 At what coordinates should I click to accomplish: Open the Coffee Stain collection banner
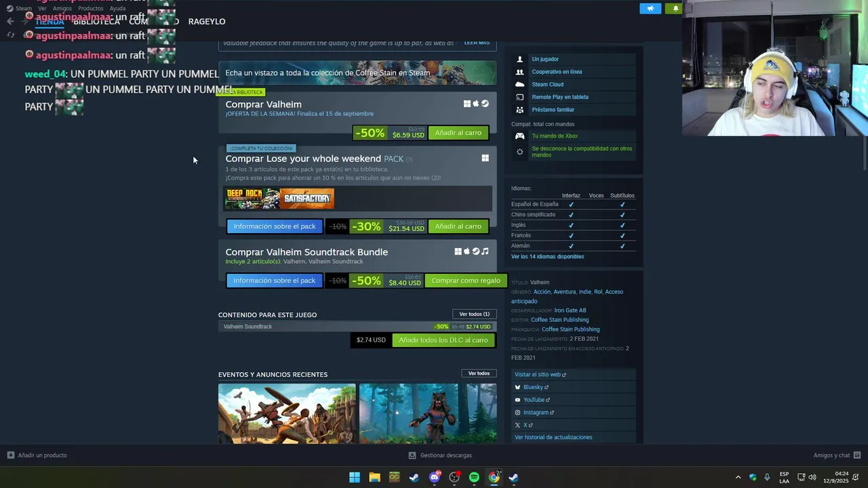click(357, 73)
